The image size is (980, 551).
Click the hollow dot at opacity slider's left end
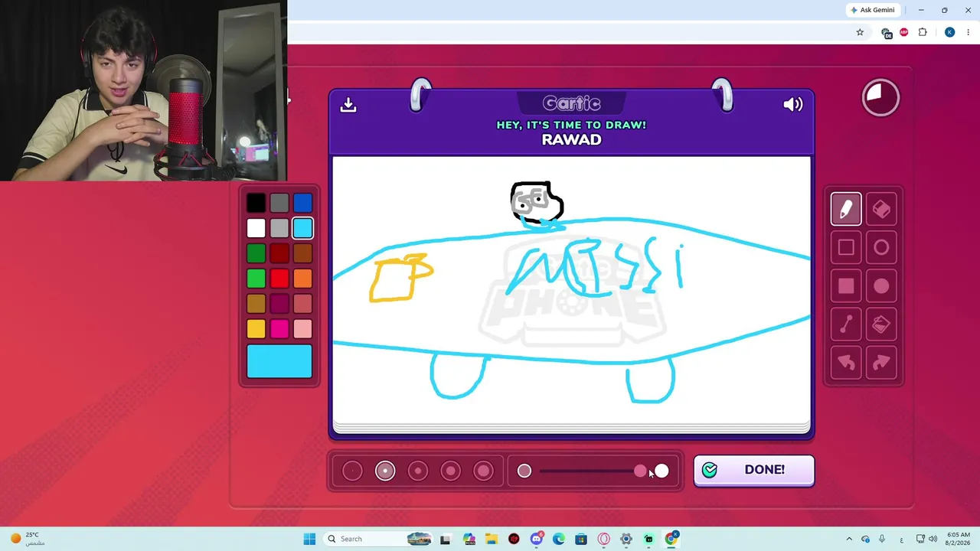coord(524,471)
